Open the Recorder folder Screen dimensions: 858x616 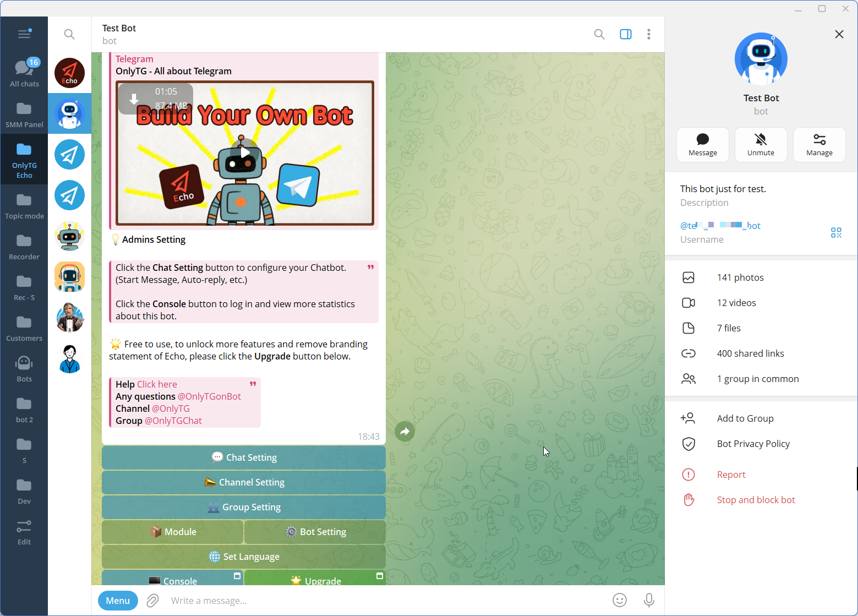(24, 247)
